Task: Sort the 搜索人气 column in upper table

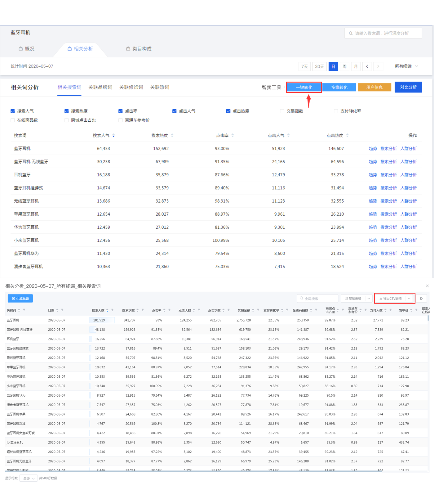Action: click(x=113, y=135)
